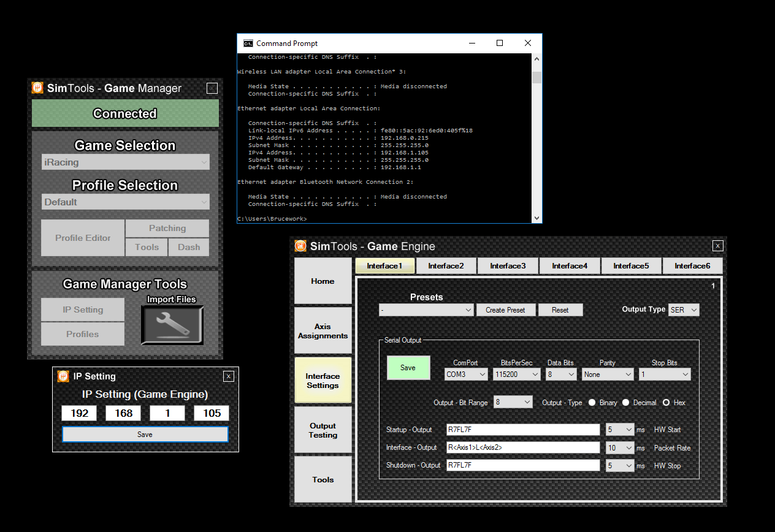Open the Output Testing section
The image size is (775, 532).
click(323, 430)
